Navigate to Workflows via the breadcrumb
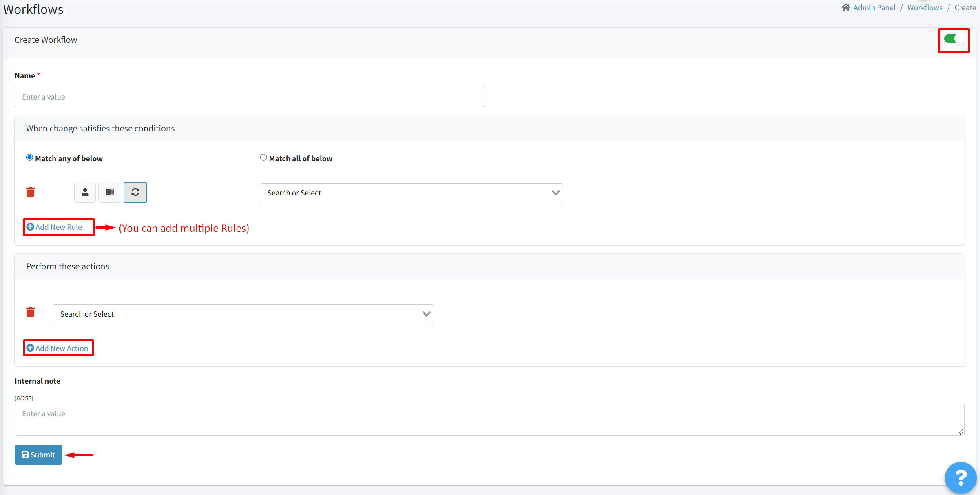Image resolution: width=980 pixels, height=495 pixels. (x=925, y=7)
